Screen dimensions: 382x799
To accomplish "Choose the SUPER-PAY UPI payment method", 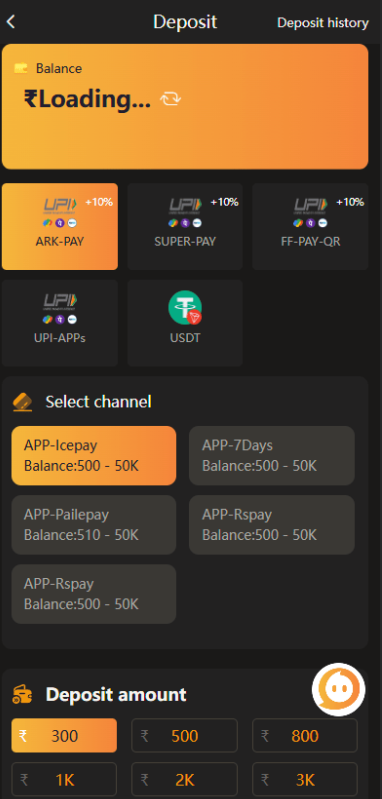I will point(185,226).
